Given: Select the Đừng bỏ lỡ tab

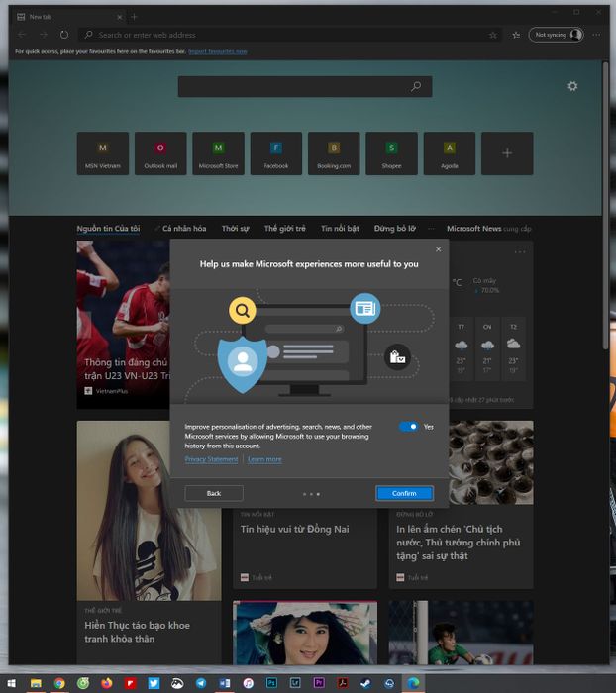Looking at the screenshot, I should coord(395,228).
